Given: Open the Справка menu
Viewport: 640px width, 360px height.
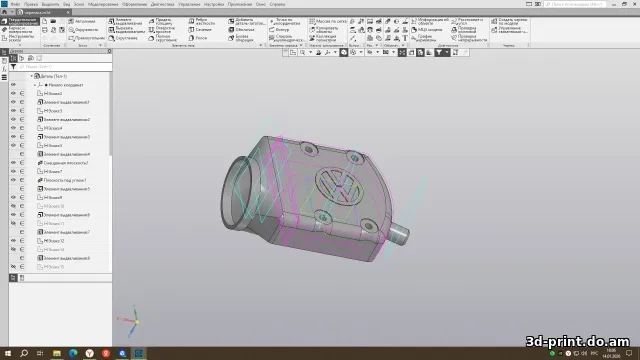Looking at the screenshot, I should 277,4.
